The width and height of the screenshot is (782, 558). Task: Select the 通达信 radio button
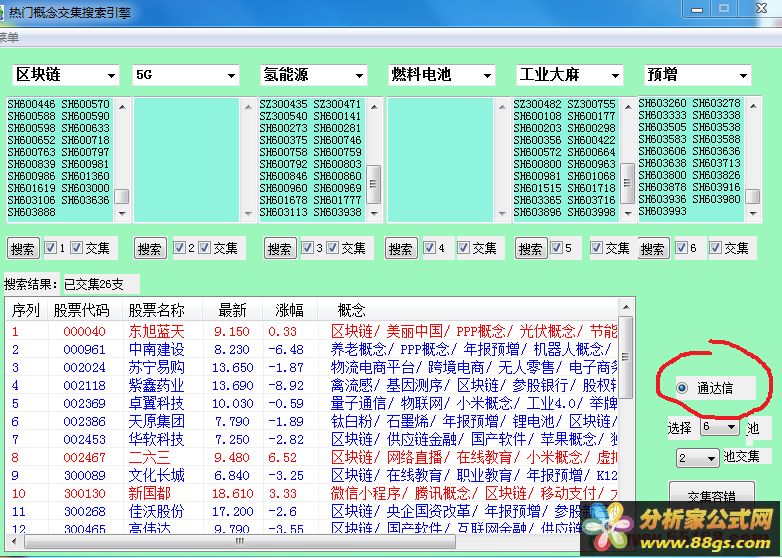(682, 388)
